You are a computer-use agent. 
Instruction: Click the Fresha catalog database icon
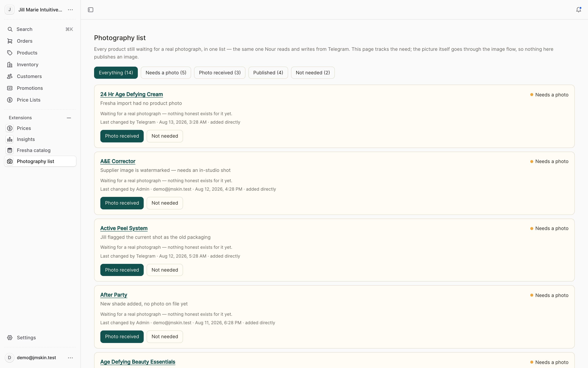click(x=10, y=150)
